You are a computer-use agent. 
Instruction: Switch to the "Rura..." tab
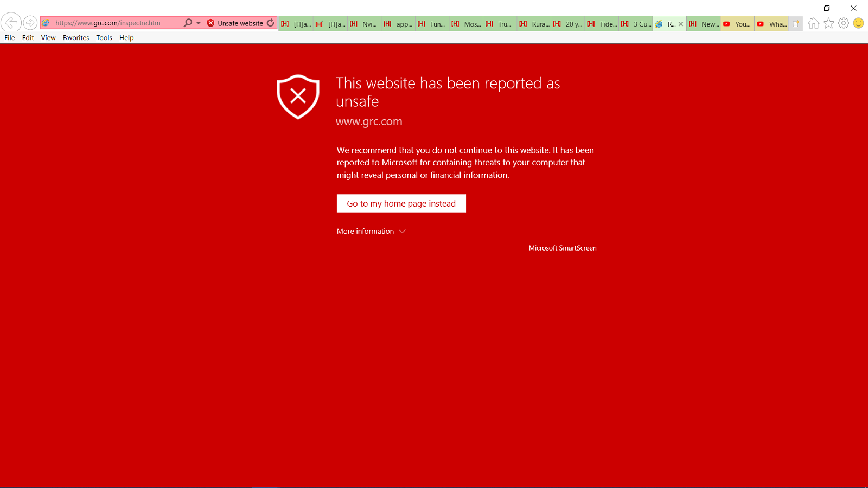534,24
